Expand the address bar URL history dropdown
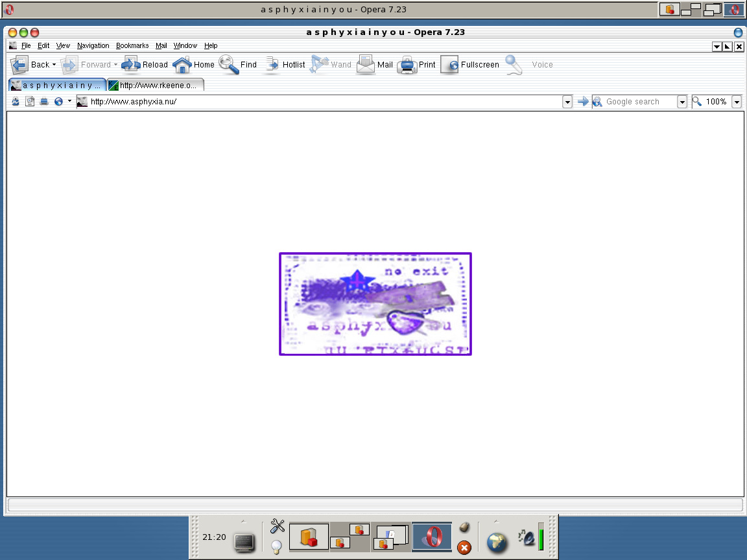This screenshot has width=747, height=560. [567, 102]
